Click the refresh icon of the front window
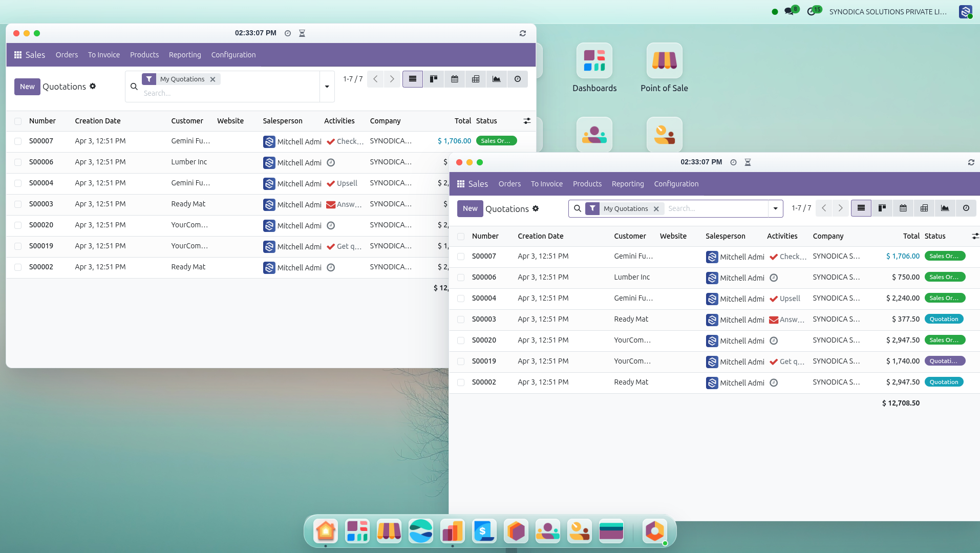980x553 pixels. click(971, 162)
